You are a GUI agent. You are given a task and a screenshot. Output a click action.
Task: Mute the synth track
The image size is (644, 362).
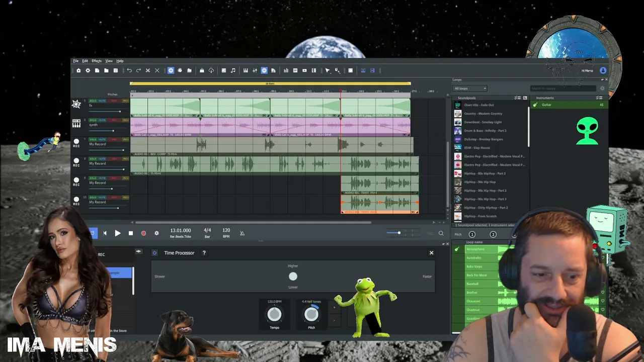102,120
